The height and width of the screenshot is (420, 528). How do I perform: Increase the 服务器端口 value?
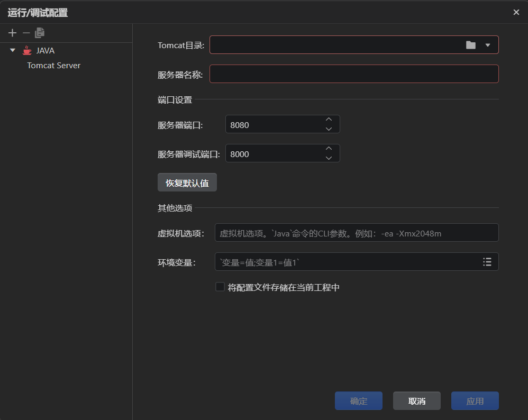point(329,120)
